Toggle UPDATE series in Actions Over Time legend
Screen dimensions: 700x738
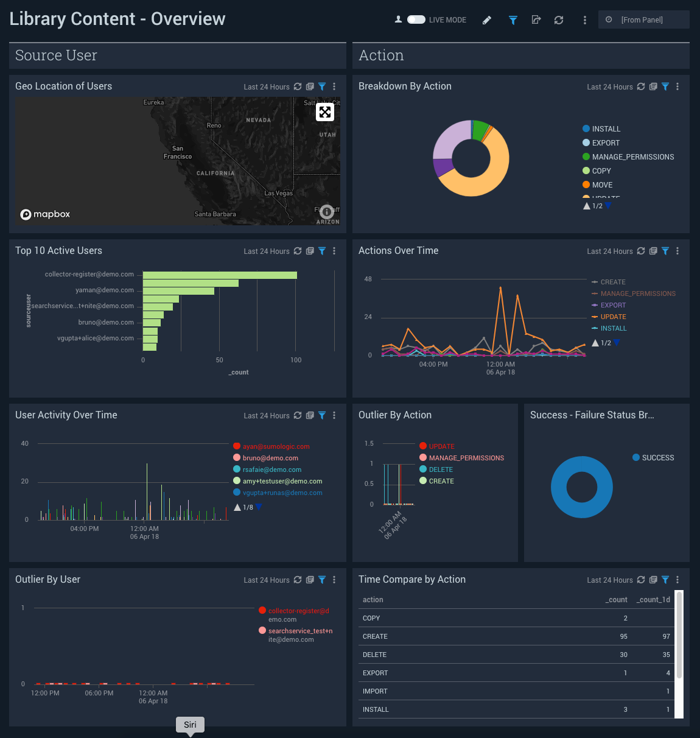613,317
